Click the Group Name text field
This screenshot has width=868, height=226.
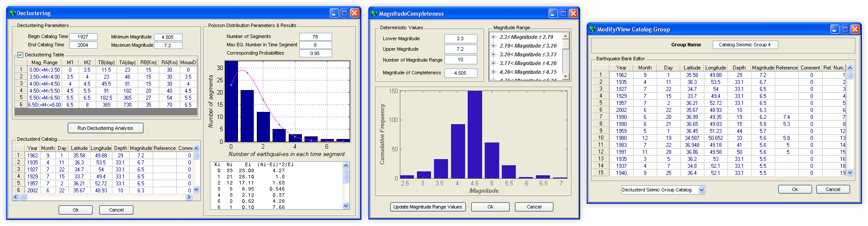tap(744, 45)
